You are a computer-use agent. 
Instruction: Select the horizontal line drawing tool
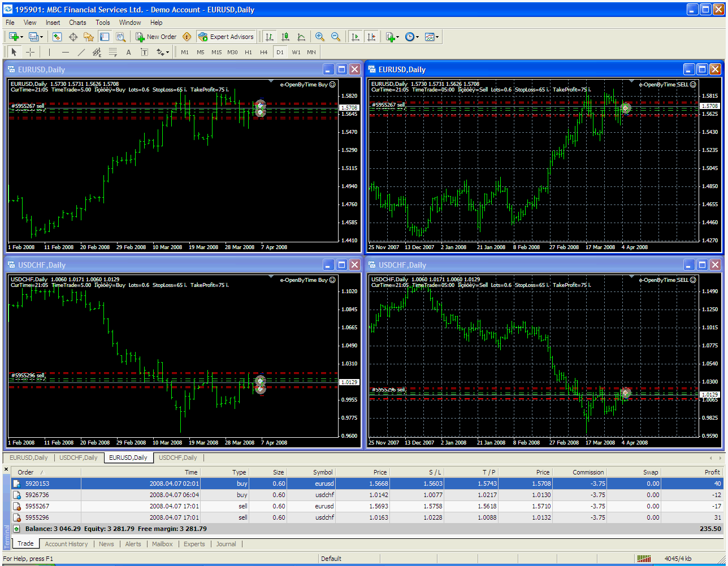click(65, 52)
